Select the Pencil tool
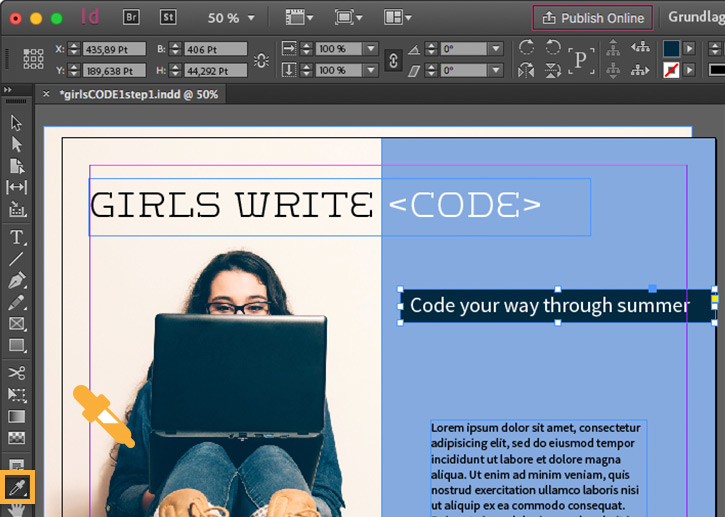The height and width of the screenshot is (517, 725). point(17,302)
